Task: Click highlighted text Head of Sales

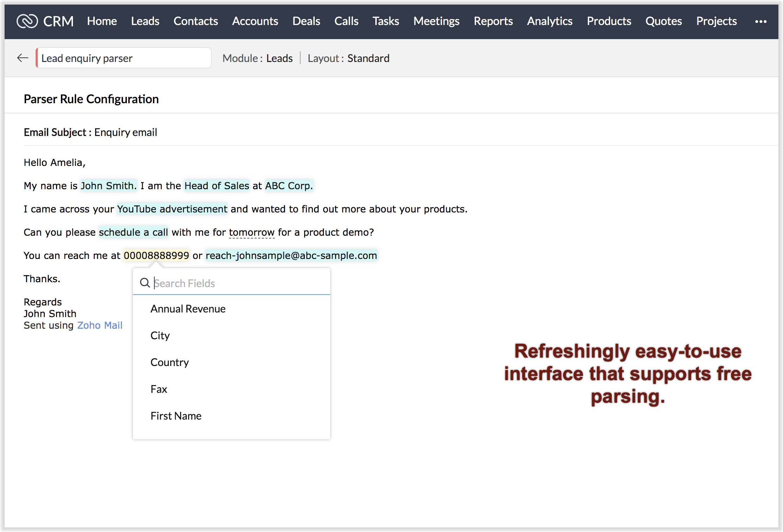Action: 217,186
